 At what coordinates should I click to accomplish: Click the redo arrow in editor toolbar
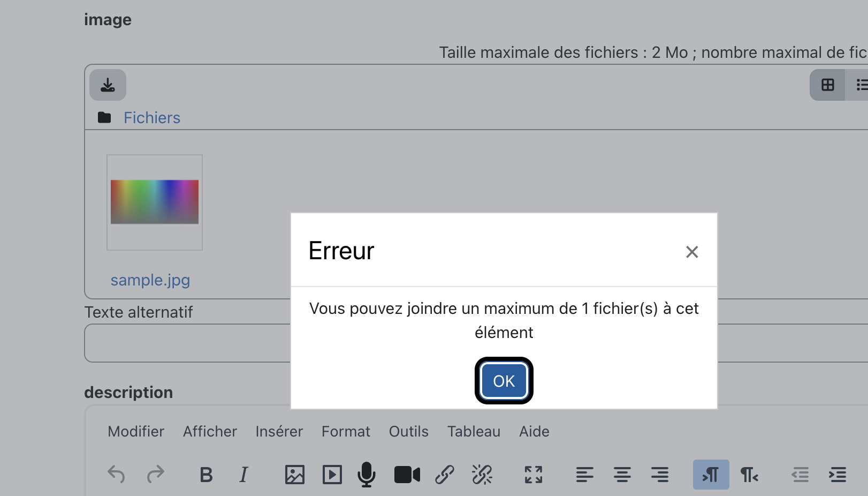coord(155,475)
